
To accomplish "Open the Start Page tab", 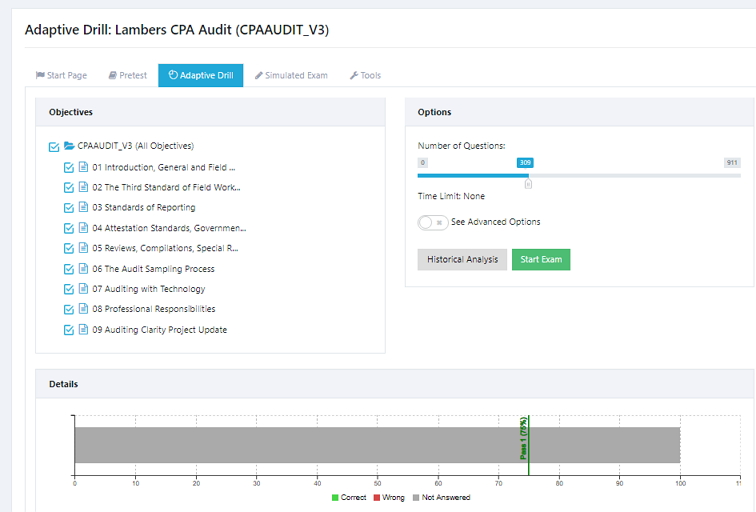I will click(61, 75).
